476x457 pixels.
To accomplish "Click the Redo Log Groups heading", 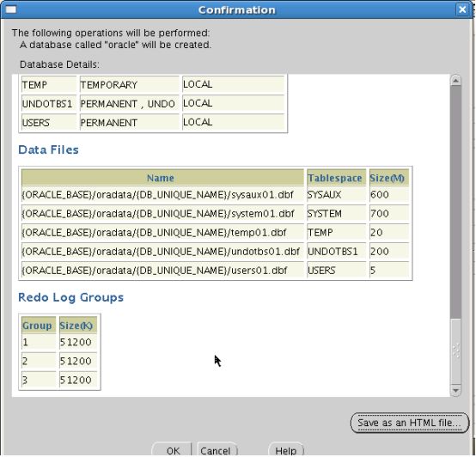I will (x=70, y=297).
